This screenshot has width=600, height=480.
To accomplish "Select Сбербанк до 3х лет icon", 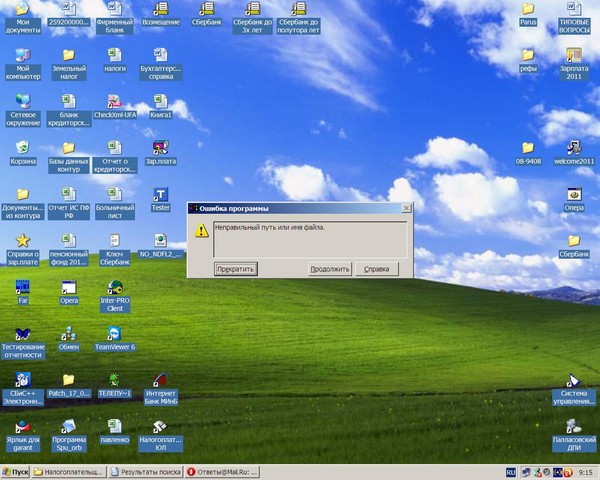I will tap(253, 17).
